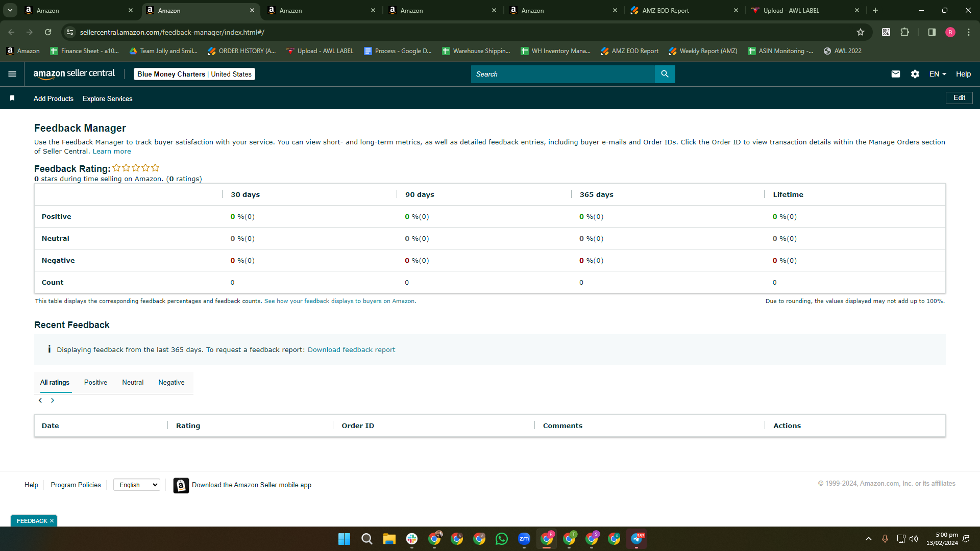Open Help in top header
This screenshot has width=980, height=551.
[963, 74]
